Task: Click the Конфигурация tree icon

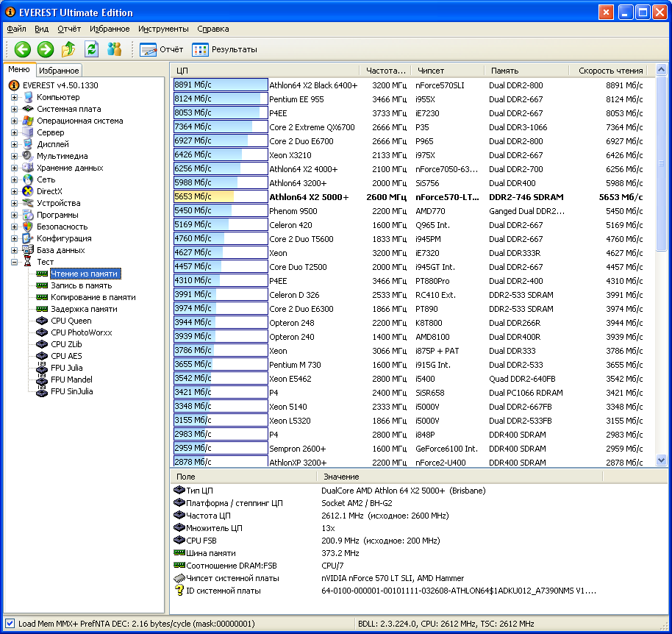Action: [x=28, y=238]
